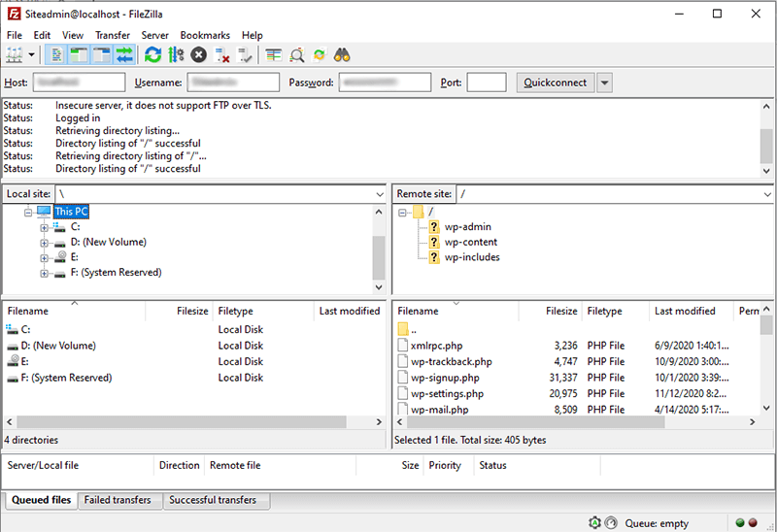This screenshot has width=777, height=532.
Task: Switch to Queued files tab
Action: [x=41, y=500]
